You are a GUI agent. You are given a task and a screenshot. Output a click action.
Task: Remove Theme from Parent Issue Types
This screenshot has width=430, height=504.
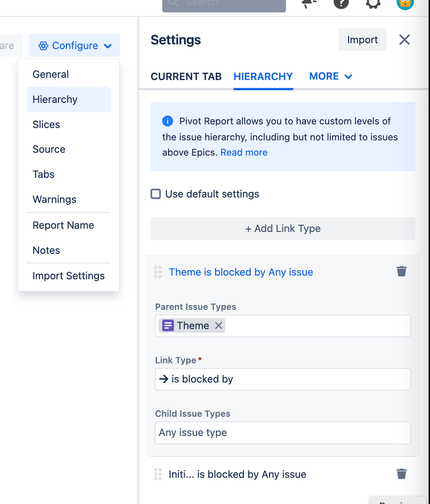[x=219, y=325]
